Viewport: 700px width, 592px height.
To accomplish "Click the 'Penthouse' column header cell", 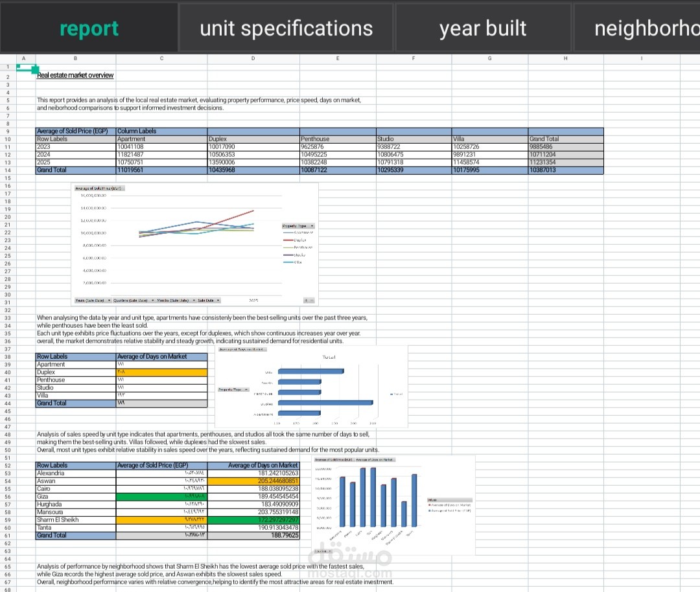I will pos(338,139).
